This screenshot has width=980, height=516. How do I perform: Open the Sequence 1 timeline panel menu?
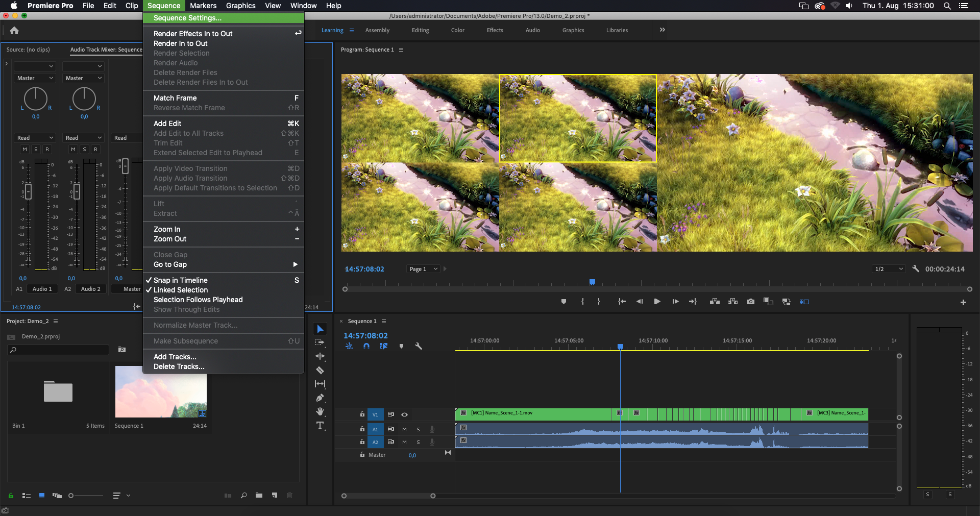click(384, 321)
